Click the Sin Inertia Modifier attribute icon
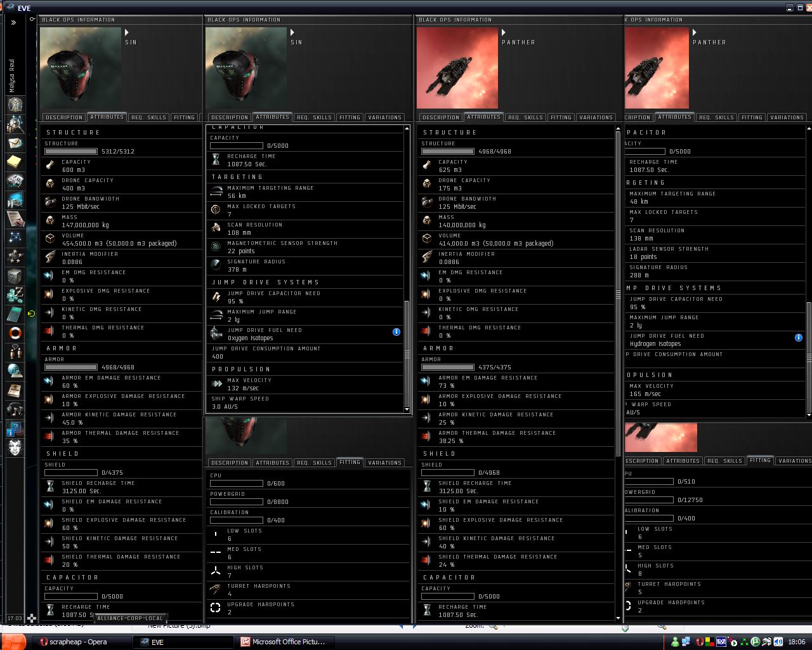The width and height of the screenshot is (812, 650). pyautogui.click(x=50, y=258)
